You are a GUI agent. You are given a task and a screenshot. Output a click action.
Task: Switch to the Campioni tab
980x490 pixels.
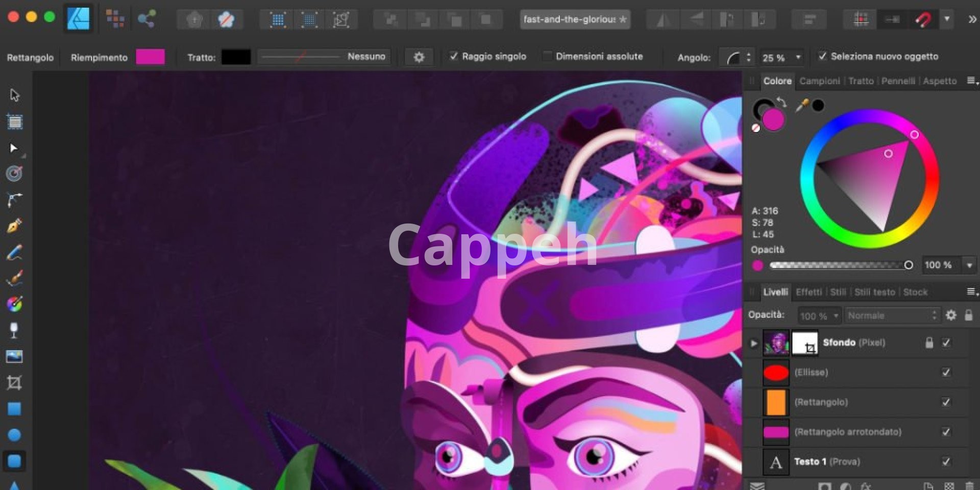[819, 81]
